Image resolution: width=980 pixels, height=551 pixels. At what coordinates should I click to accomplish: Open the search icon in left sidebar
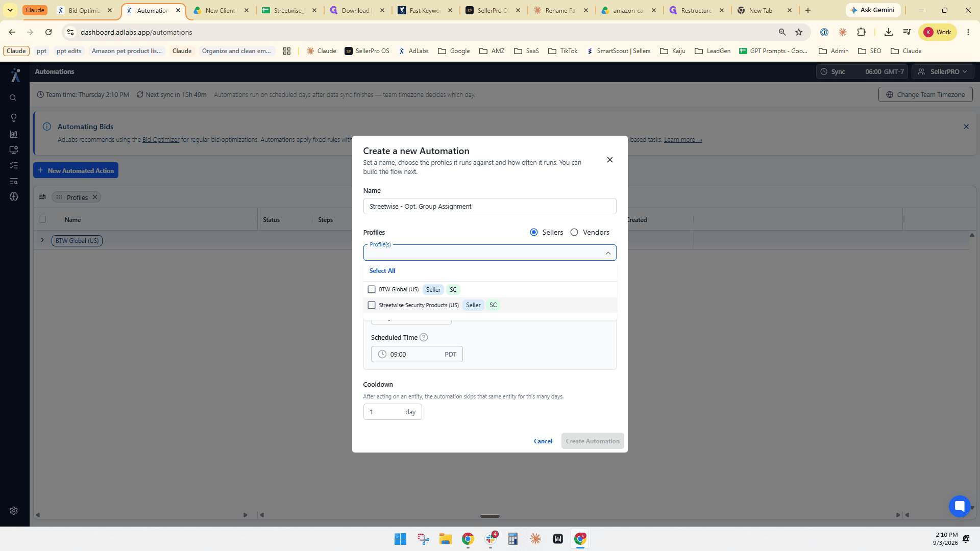click(13, 98)
